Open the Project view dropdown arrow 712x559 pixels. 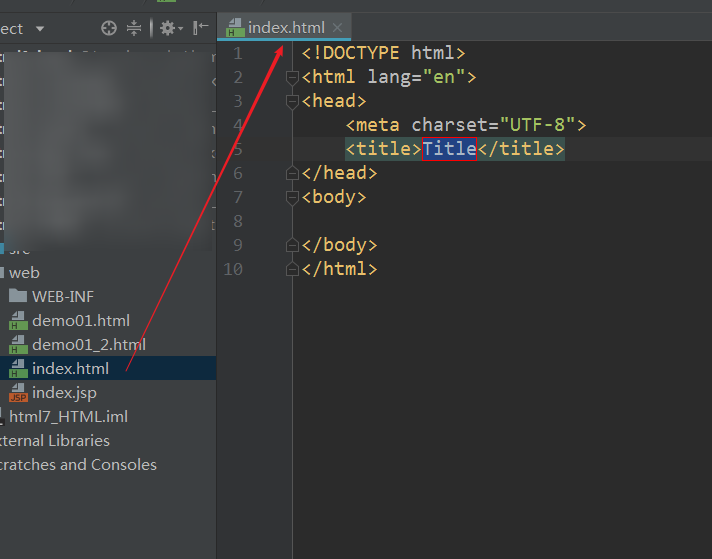[40, 29]
